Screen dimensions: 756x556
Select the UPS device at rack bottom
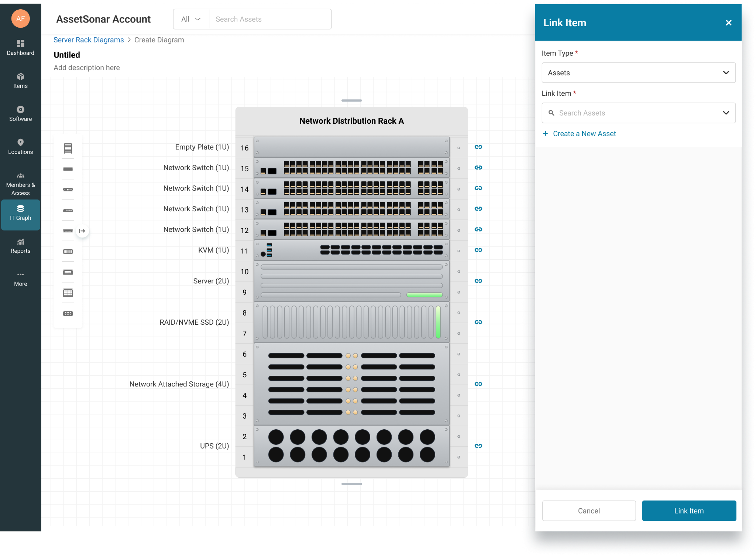point(351,446)
